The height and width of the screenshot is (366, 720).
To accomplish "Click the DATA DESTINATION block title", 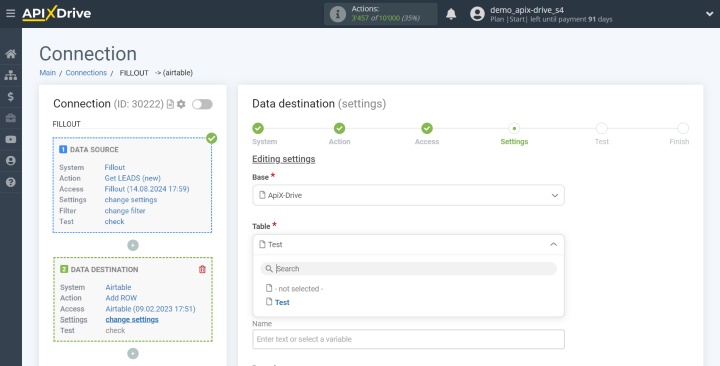I will [x=104, y=270].
